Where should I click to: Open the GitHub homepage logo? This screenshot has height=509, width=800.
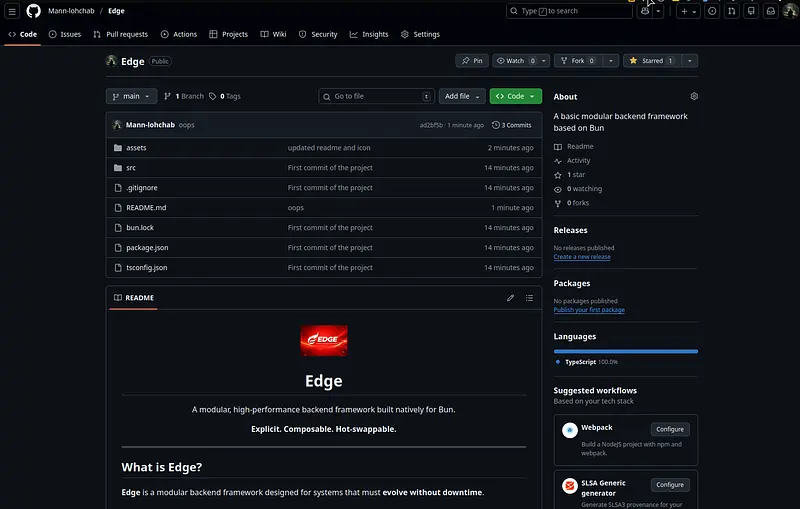33,11
